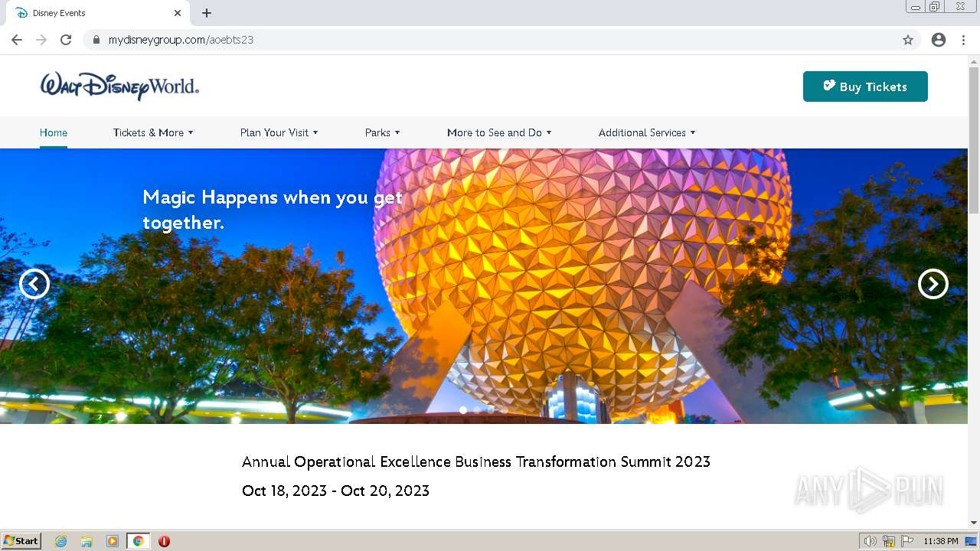
Task: Close the Disney Events tab
Action: tap(178, 13)
